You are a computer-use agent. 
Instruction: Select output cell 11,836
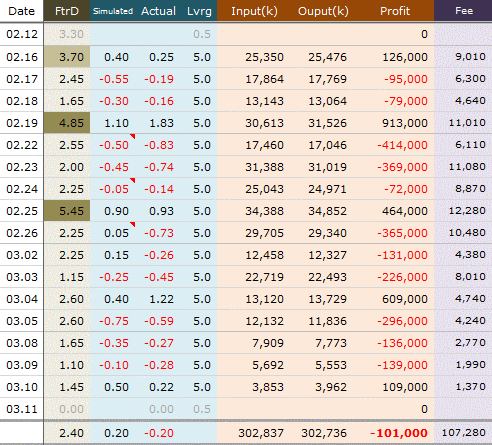[327, 321]
